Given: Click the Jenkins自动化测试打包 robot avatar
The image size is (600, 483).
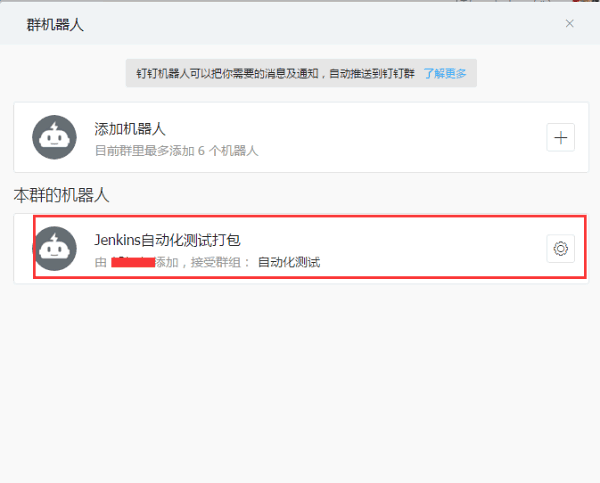Looking at the screenshot, I should tap(54, 248).
